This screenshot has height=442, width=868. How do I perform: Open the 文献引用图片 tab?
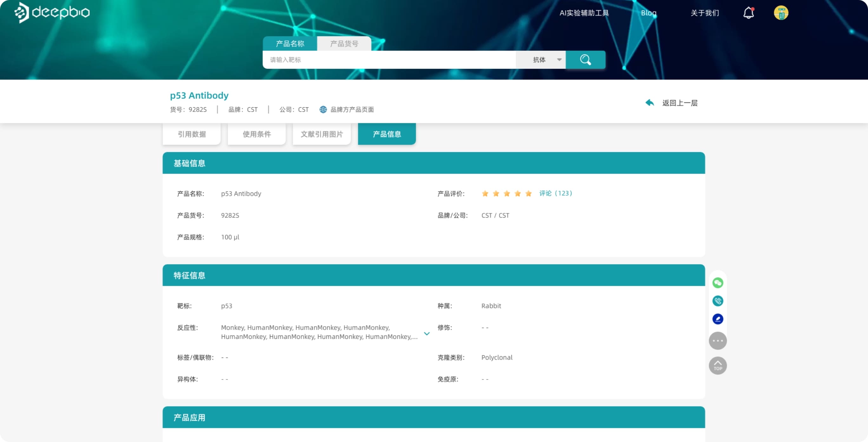(322, 134)
